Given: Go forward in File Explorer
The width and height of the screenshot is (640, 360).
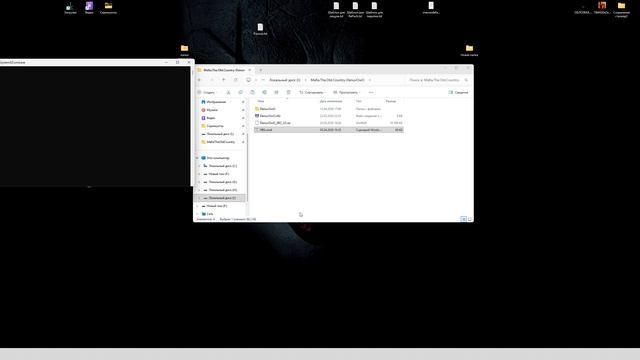Looking at the screenshot, I should coord(211,80).
